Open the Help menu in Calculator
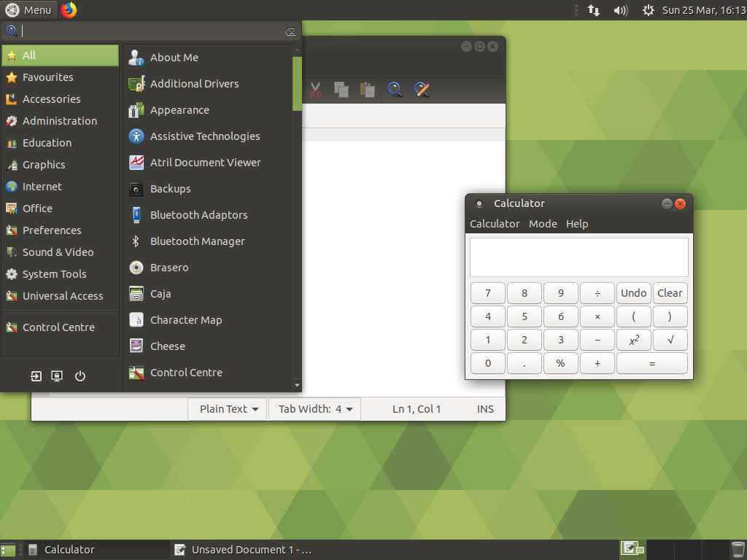Screen dimensions: 747x560 (x=577, y=224)
